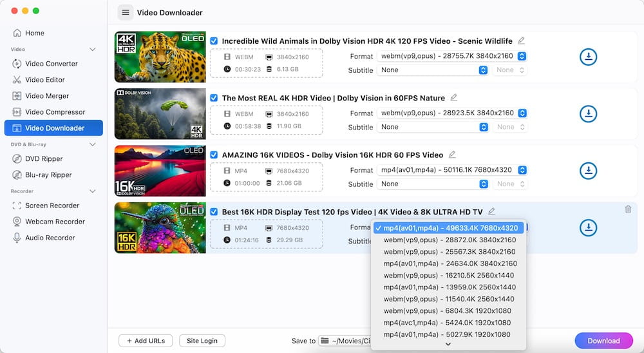
Task: Download The Most REAL 4K HDR video
Action: [588, 114]
